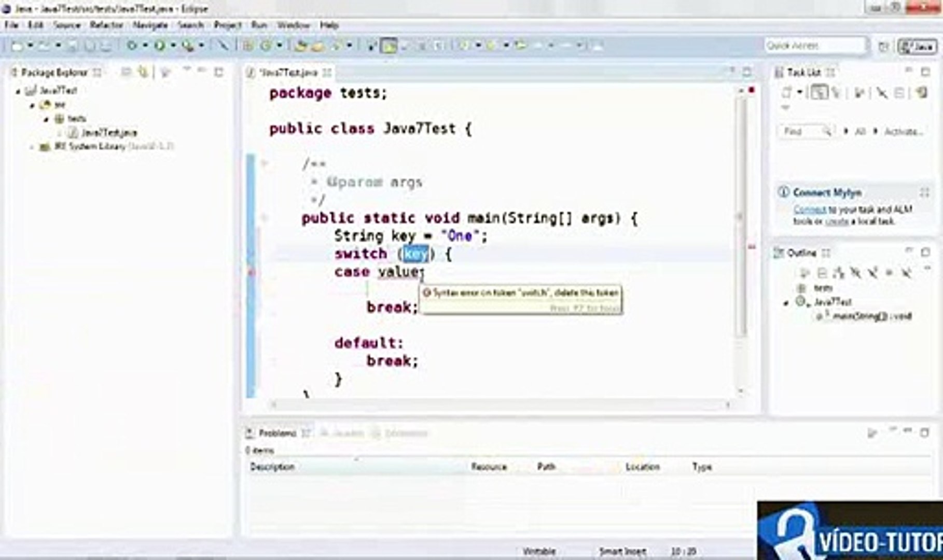Toggle Link with Editor in Package Explorer
The width and height of the screenshot is (943, 560).
[143, 72]
